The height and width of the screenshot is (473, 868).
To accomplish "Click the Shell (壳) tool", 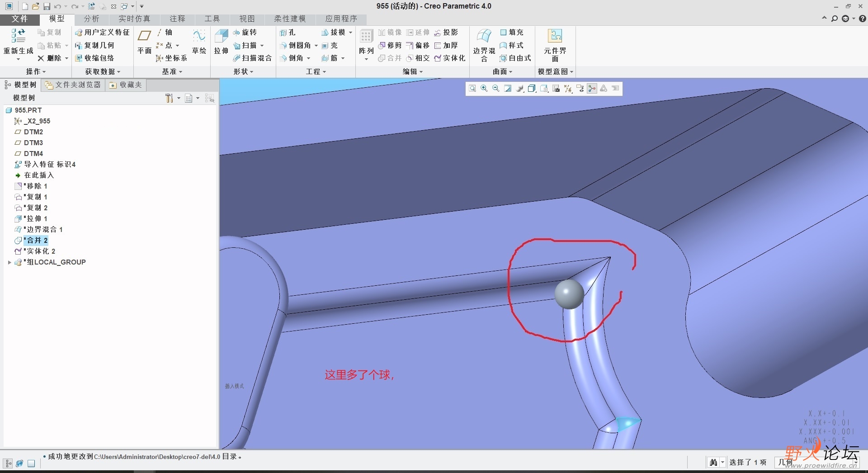I will click(330, 46).
